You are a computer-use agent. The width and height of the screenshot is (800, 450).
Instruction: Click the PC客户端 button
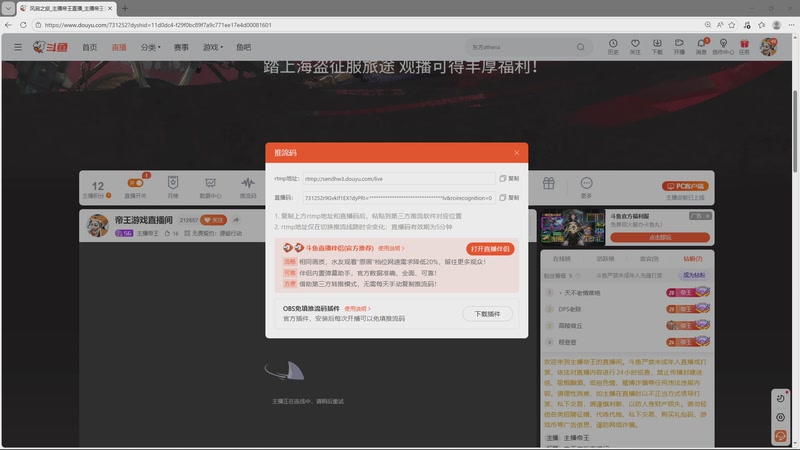685,186
